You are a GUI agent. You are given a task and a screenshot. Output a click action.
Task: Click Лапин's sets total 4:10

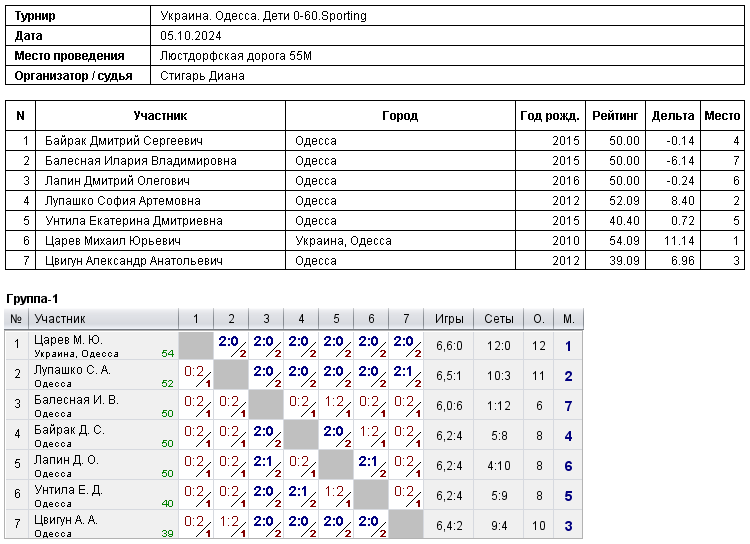(x=499, y=466)
